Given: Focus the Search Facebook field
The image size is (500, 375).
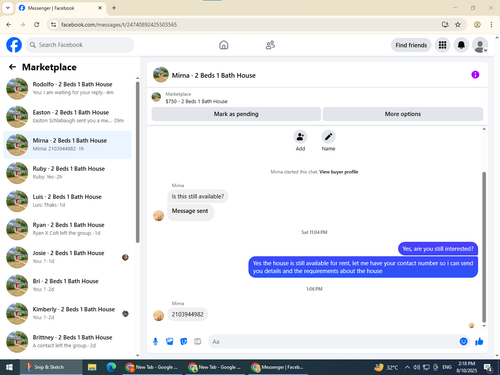Looking at the screenshot, I should pyautogui.click(x=80, y=45).
